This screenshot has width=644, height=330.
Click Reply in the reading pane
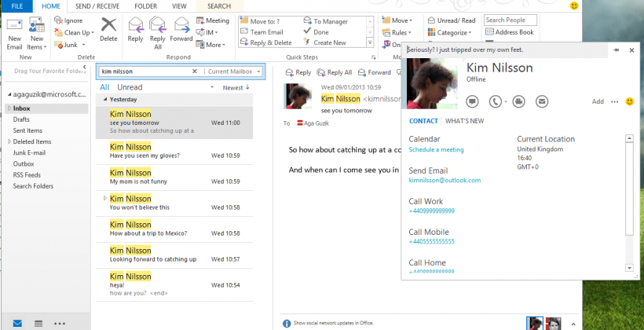(x=298, y=73)
